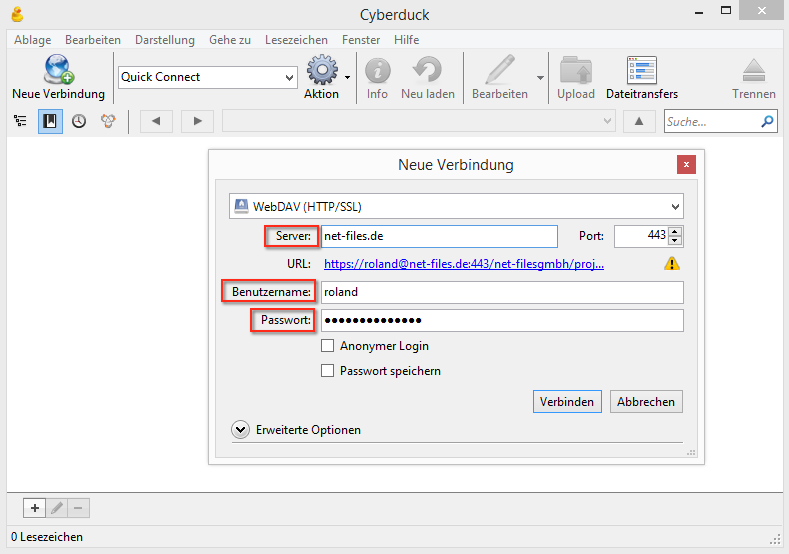The width and height of the screenshot is (789, 554).
Task: Show the history clock icon
Action: click(x=79, y=121)
